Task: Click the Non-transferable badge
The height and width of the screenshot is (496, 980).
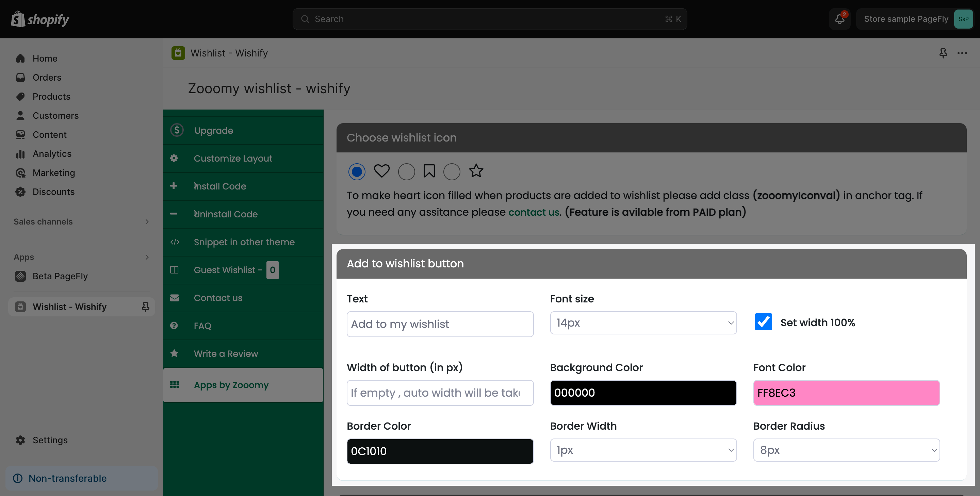Action: tap(81, 478)
